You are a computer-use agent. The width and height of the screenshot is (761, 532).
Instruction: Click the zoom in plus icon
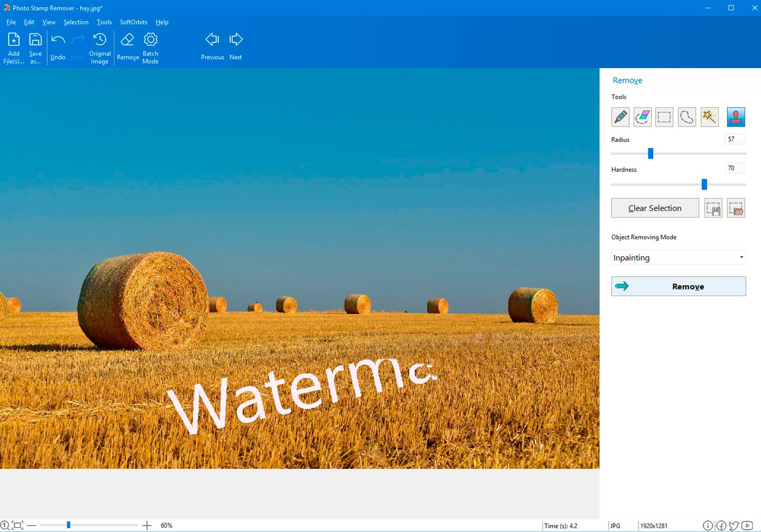(147, 525)
